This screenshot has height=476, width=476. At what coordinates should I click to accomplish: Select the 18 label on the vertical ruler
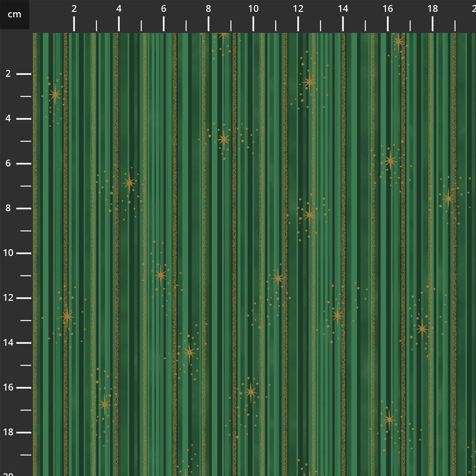8,432
